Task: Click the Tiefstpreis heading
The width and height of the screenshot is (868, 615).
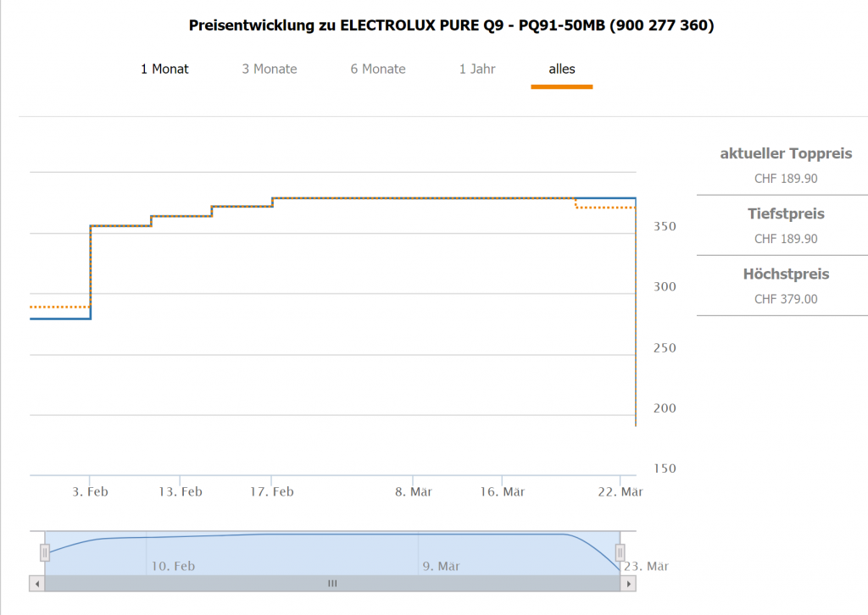Action: click(x=786, y=214)
